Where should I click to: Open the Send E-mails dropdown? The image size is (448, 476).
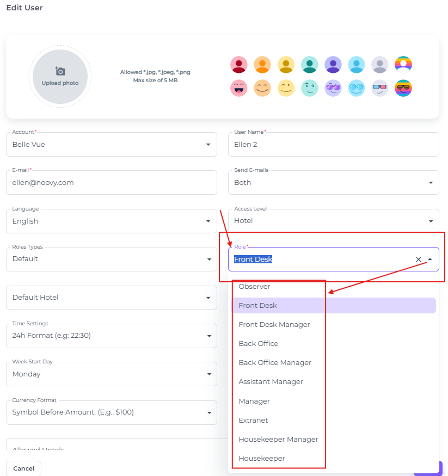pyautogui.click(x=429, y=182)
